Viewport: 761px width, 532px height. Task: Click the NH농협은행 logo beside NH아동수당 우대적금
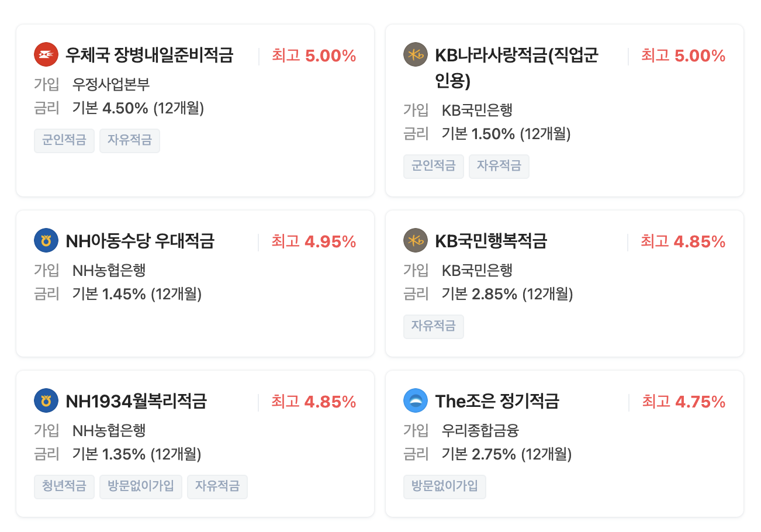[46, 241]
